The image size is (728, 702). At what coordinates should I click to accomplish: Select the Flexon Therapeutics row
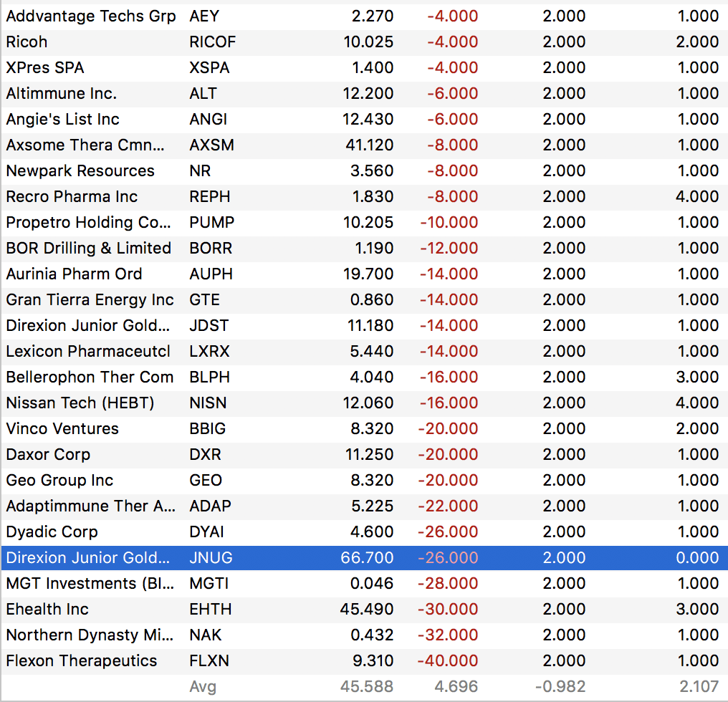[365, 660]
